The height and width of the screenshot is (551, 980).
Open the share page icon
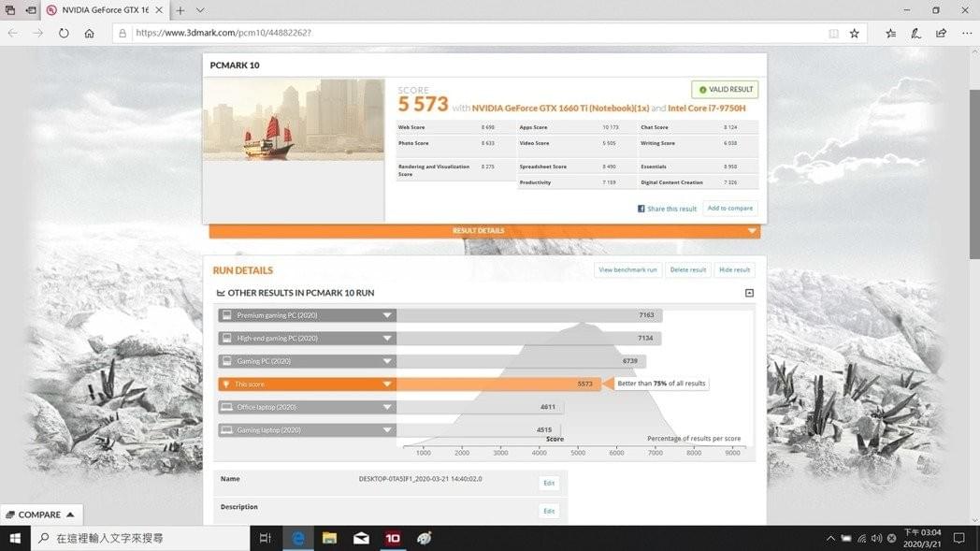[942, 33]
